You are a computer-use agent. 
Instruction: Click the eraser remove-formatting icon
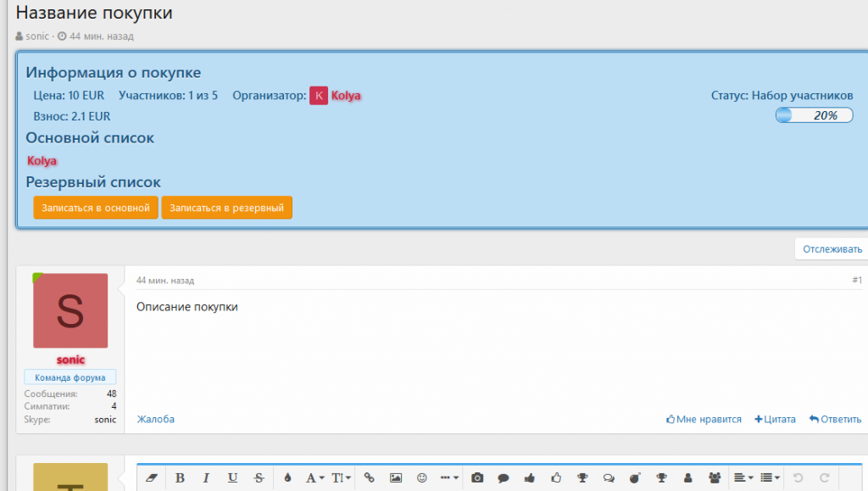(153, 477)
